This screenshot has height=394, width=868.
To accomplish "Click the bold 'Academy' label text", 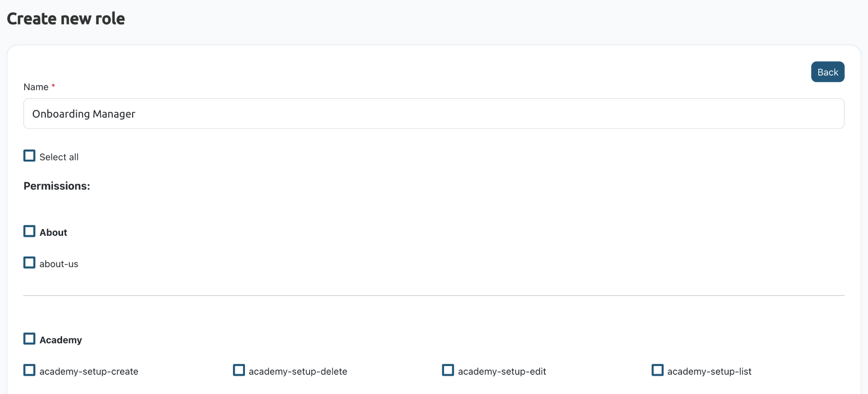I will (61, 340).
